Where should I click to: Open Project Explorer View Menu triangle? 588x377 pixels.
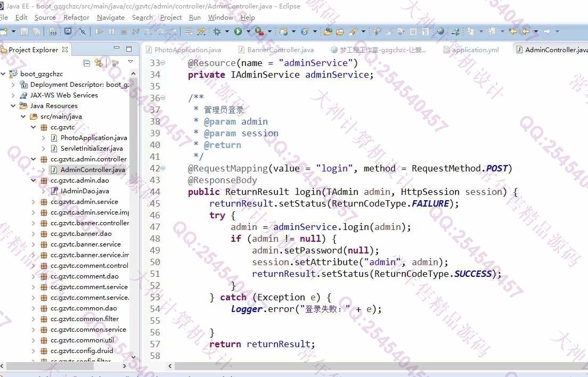point(130,62)
